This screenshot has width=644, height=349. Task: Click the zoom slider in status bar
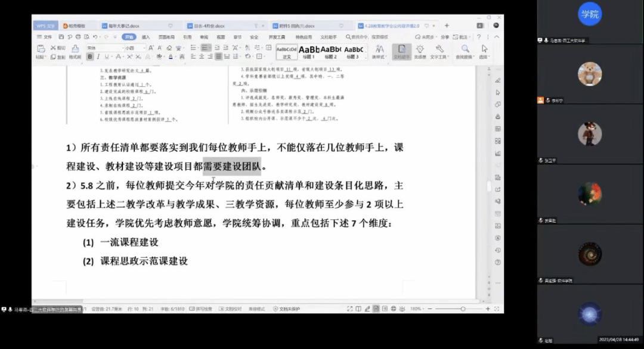[444, 309]
